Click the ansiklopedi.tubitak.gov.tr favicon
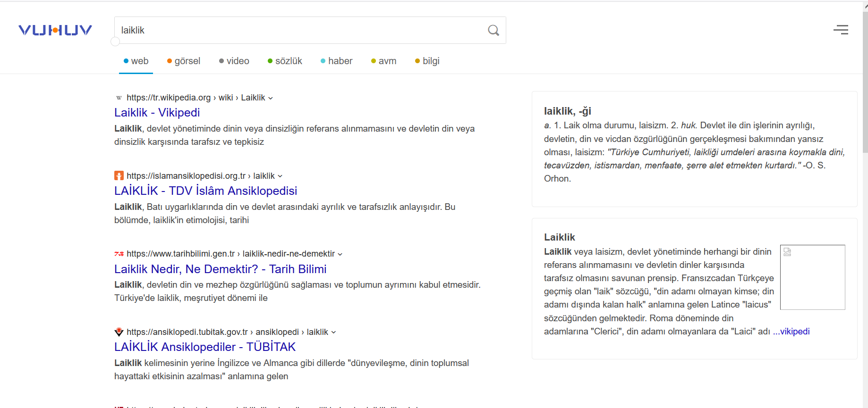 (x=119, y=332)
